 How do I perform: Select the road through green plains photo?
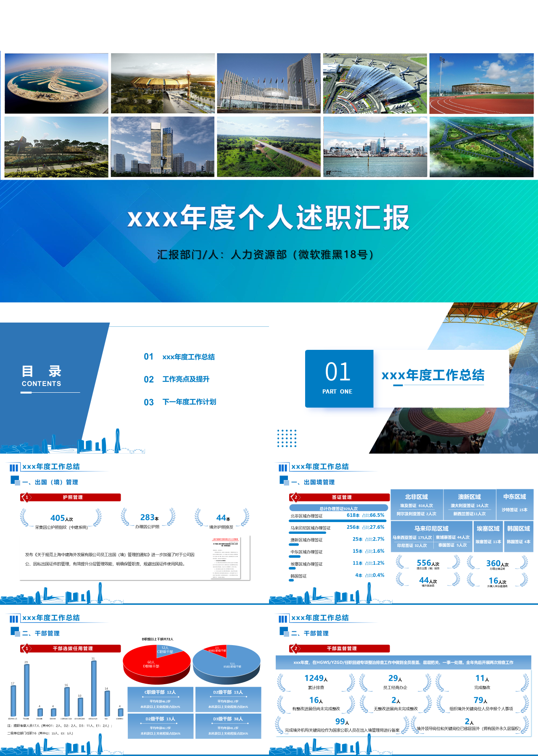coord(269,147)
